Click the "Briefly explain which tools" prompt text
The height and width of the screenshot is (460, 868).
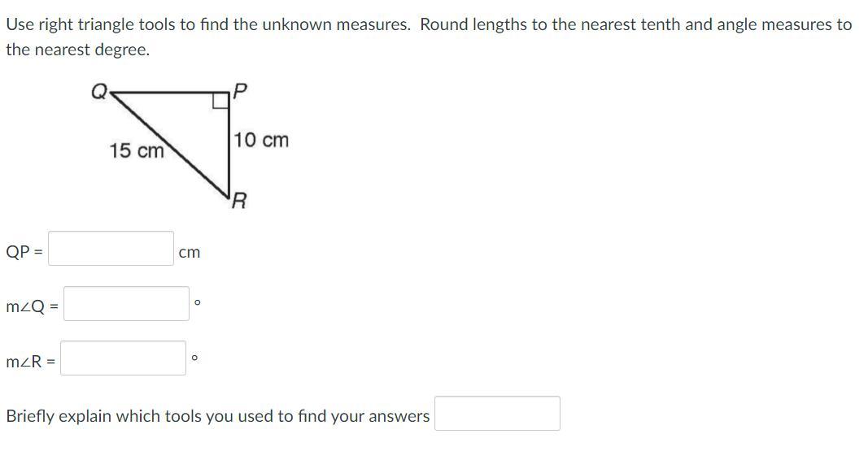click(x=217, y=416)
